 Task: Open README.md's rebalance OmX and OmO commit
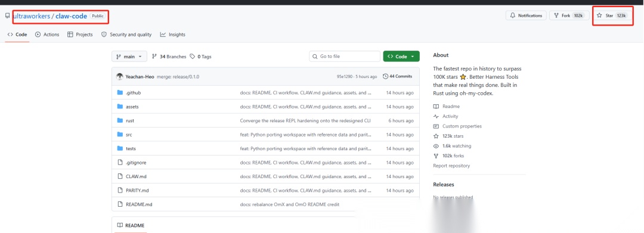click(x=290, y=204)
